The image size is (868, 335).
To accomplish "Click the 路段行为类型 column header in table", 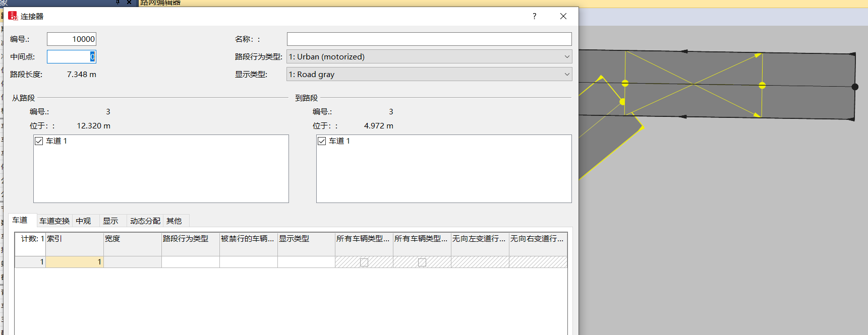I will (191, 244).
